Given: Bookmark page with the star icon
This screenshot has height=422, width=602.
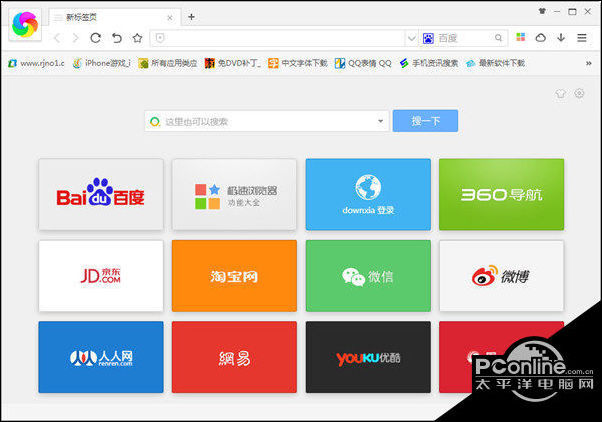Looking at the screenshot, I should pos(137,38).
